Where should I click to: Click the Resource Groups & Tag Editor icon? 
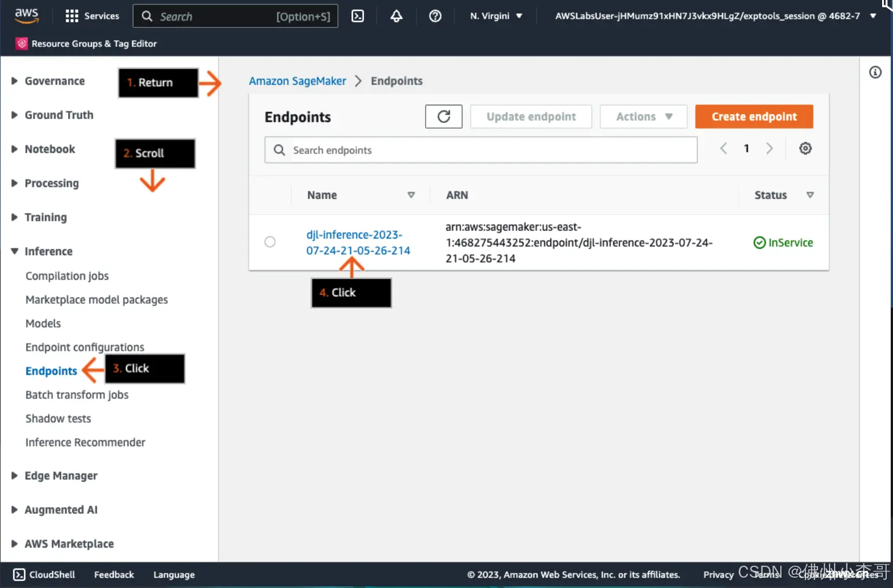(22, 43)
